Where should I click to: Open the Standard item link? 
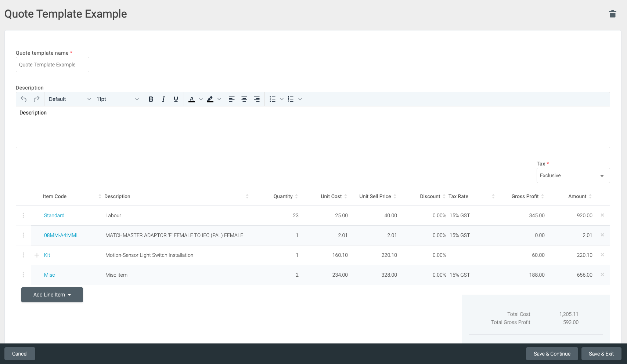point(54,215)
